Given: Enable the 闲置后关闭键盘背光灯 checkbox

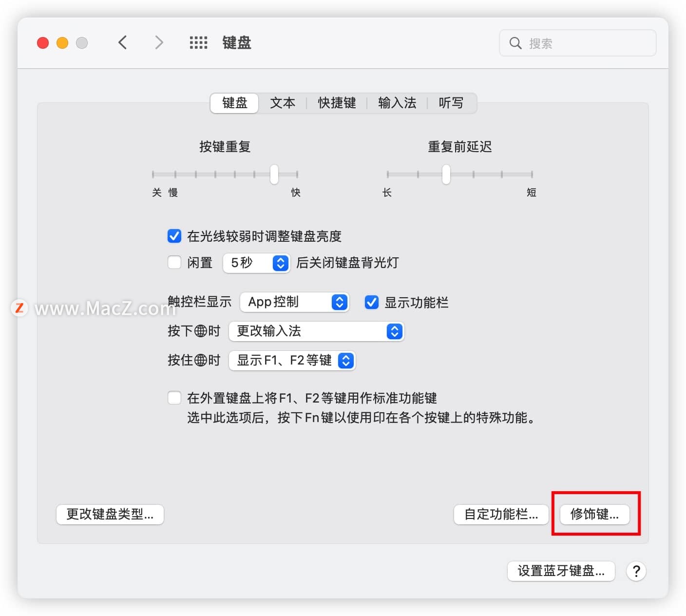Looking at the screenshot, I should click(x=174, y=263).
